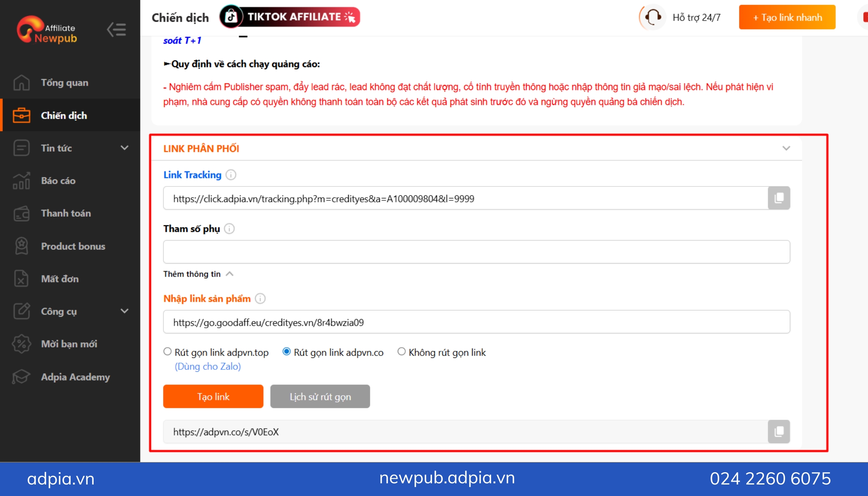The width and height of the screenshot is (868, 496).
Task: Click inside the Tham số phụ input field
Action: [436, 252]
